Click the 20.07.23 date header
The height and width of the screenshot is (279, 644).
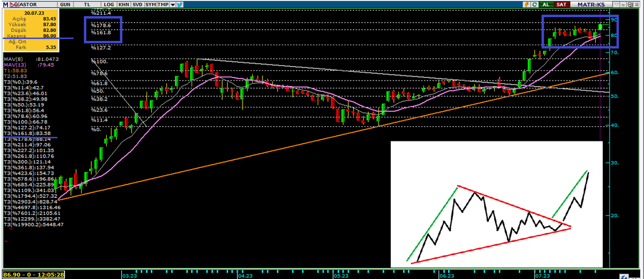coord(34,12)
